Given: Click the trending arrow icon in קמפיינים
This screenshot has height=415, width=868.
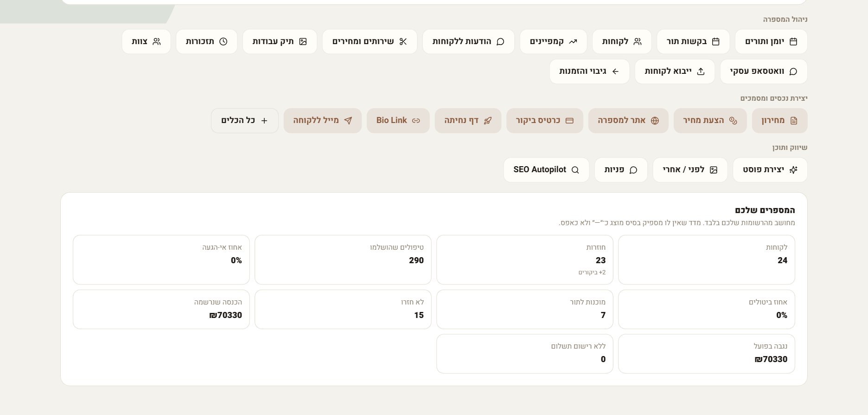Looking at the screenshot, I should click(x=573, y=41).
